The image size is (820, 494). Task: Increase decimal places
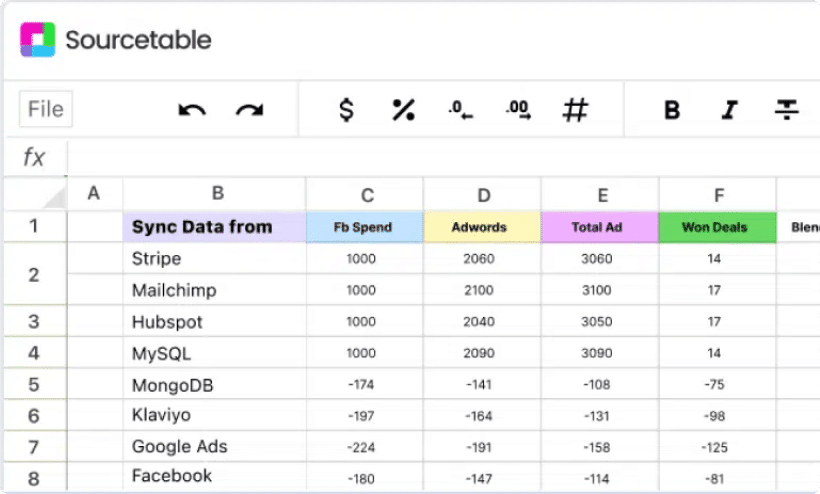[518, 110]
